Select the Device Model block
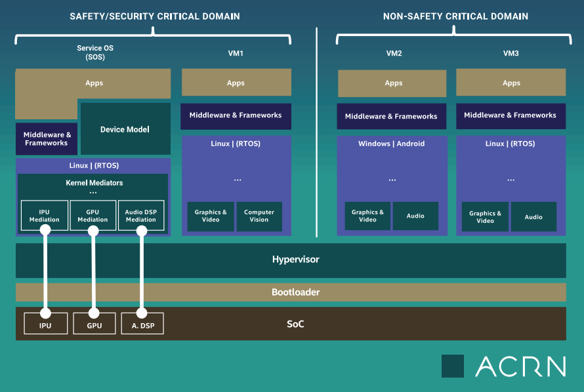This screenshot has height=392, width=584. (125, 129)
